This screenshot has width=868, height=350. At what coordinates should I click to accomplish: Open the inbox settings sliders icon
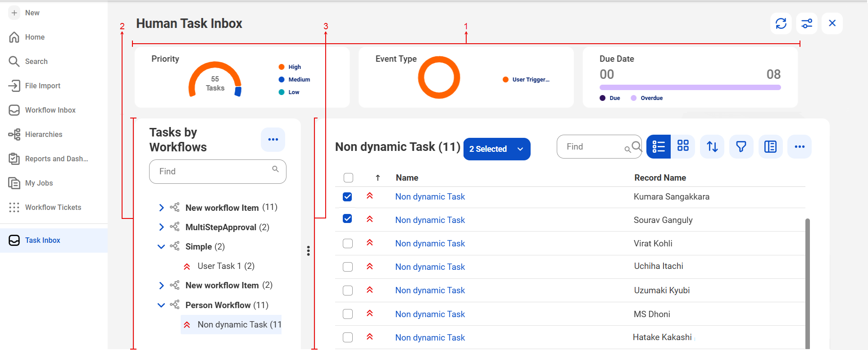pyautogui.click(x=807, y=23)
